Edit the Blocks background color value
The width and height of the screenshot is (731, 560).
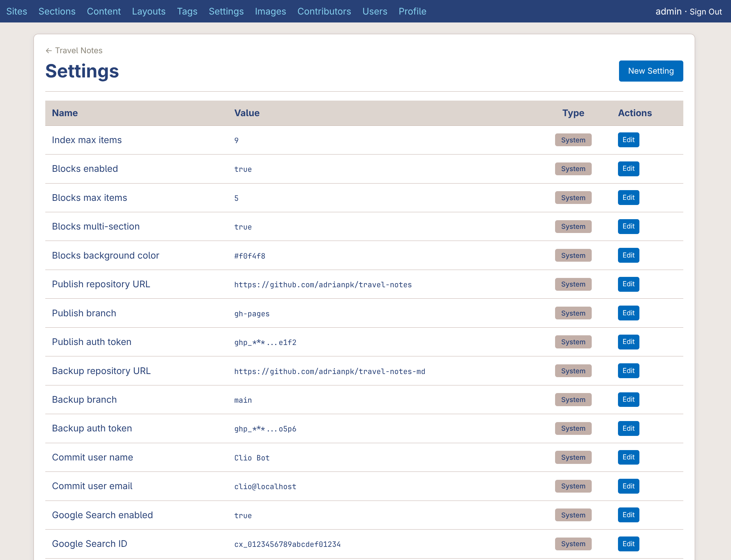coord(628,255)
